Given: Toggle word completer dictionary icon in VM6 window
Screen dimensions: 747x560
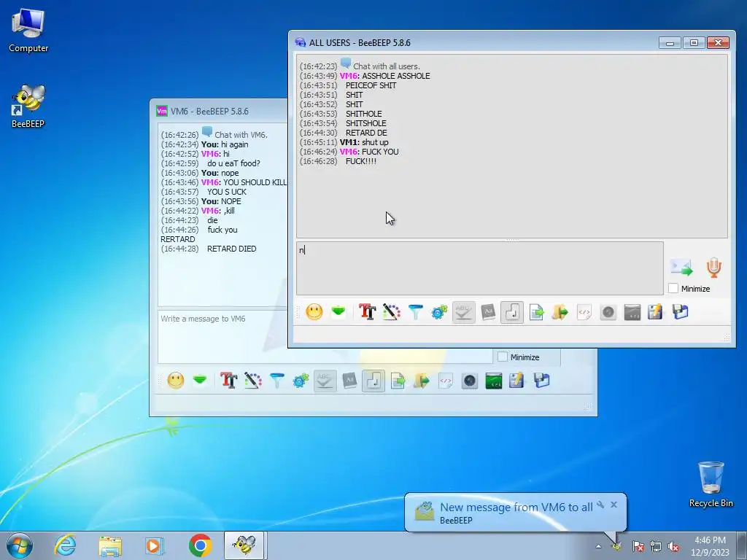Looking at the screenshot, I should point(349,381).
